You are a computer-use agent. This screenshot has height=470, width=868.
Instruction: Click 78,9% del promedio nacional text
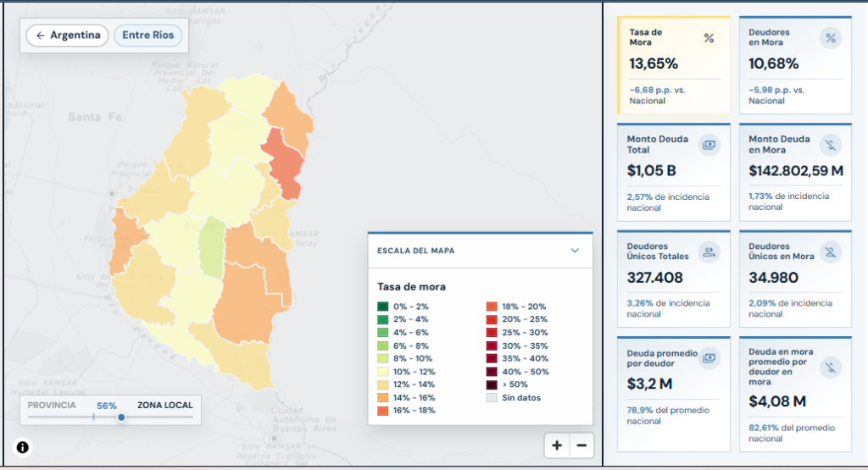(668, 416)
